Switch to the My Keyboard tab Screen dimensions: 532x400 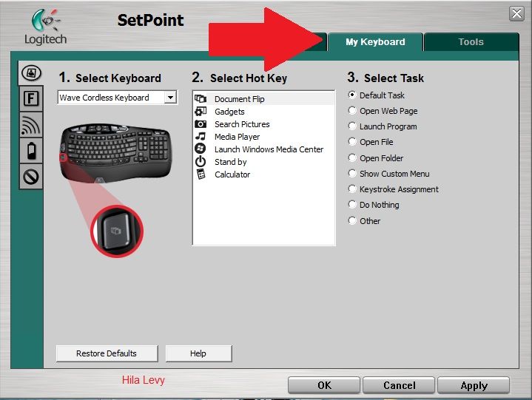[375, 42]
